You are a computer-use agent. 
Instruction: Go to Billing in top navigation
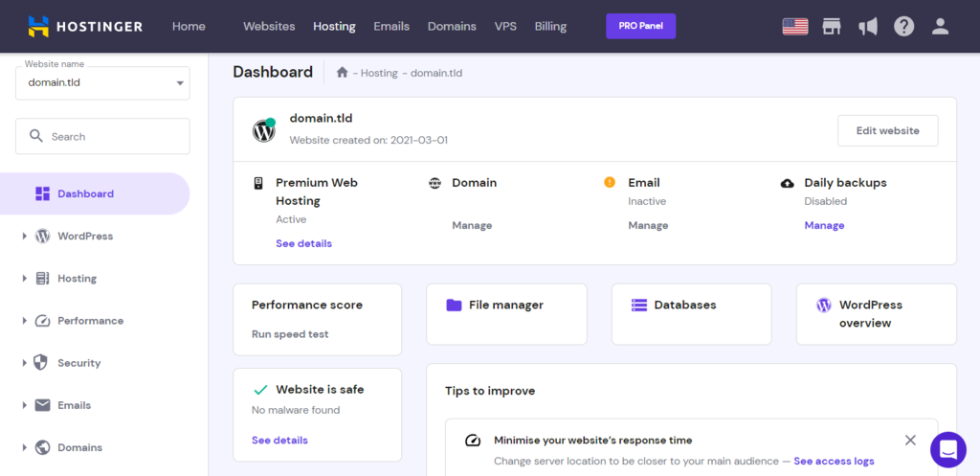pos(550,26)
